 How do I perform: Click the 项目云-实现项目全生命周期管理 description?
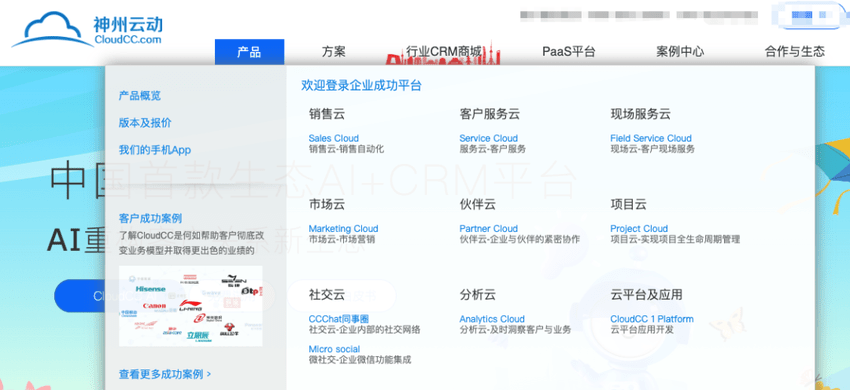[x=675, y=239]
